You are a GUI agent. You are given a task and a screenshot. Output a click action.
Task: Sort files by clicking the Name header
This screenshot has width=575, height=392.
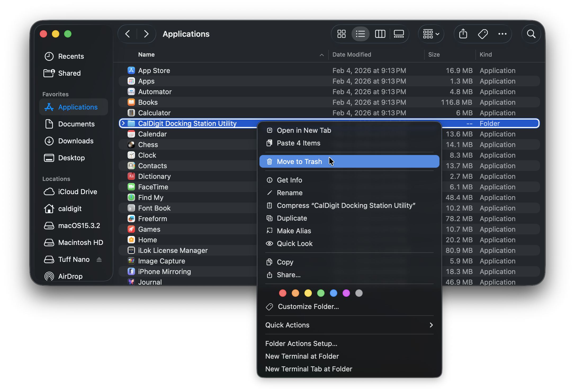point(146,54)
